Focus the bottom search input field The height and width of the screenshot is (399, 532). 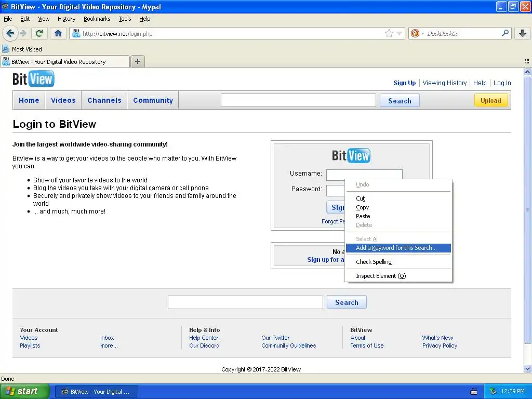click(x=245, y=302)
